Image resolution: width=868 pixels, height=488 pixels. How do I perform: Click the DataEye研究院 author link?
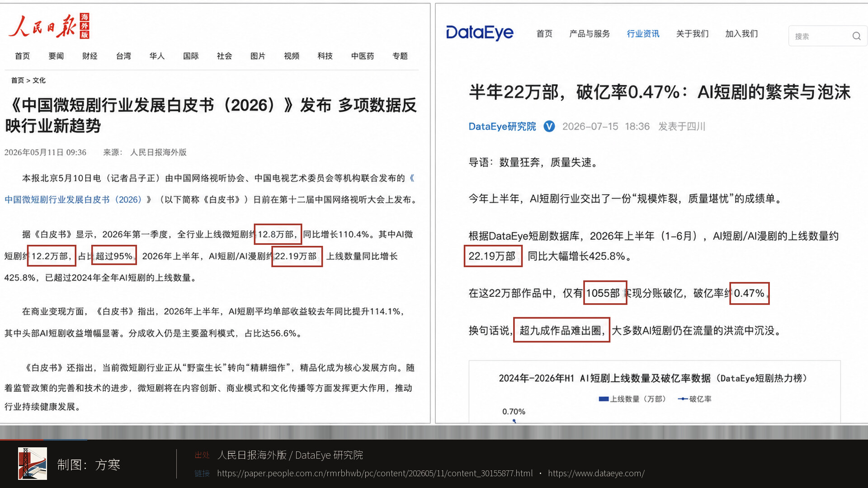[x=502, y=127]
